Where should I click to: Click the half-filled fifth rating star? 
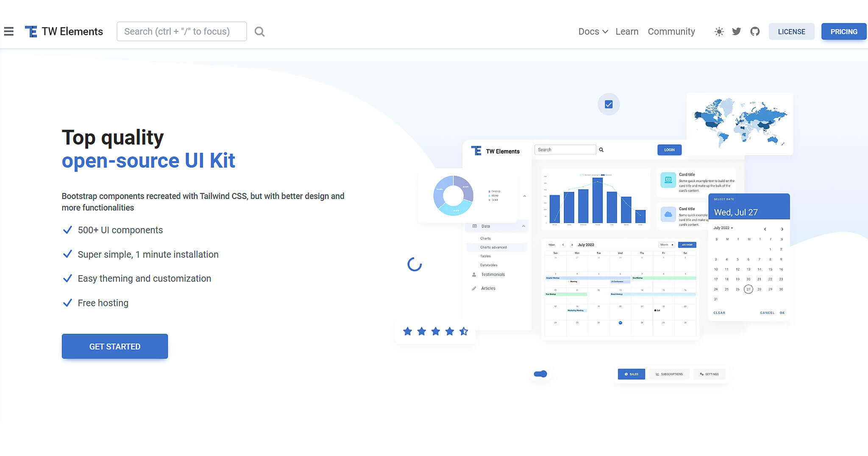pyautogui.click(x=464, y=331)
